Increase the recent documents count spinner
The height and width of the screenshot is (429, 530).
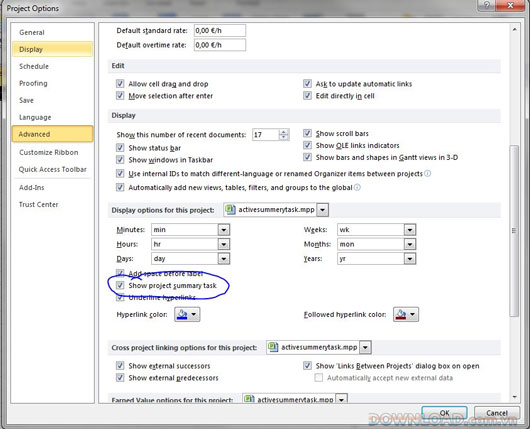[x=284, y=132]
